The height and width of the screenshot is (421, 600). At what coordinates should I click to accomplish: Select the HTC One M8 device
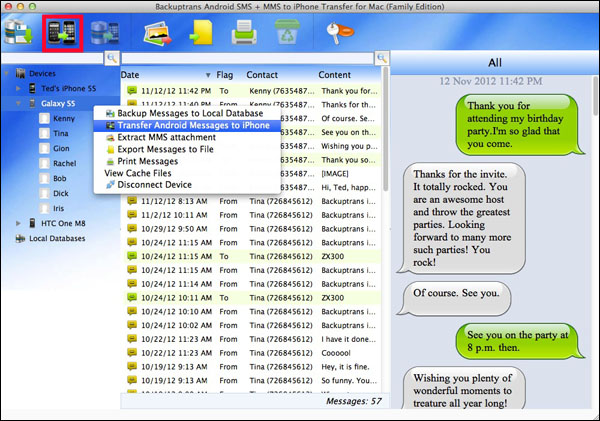[63, 223]
